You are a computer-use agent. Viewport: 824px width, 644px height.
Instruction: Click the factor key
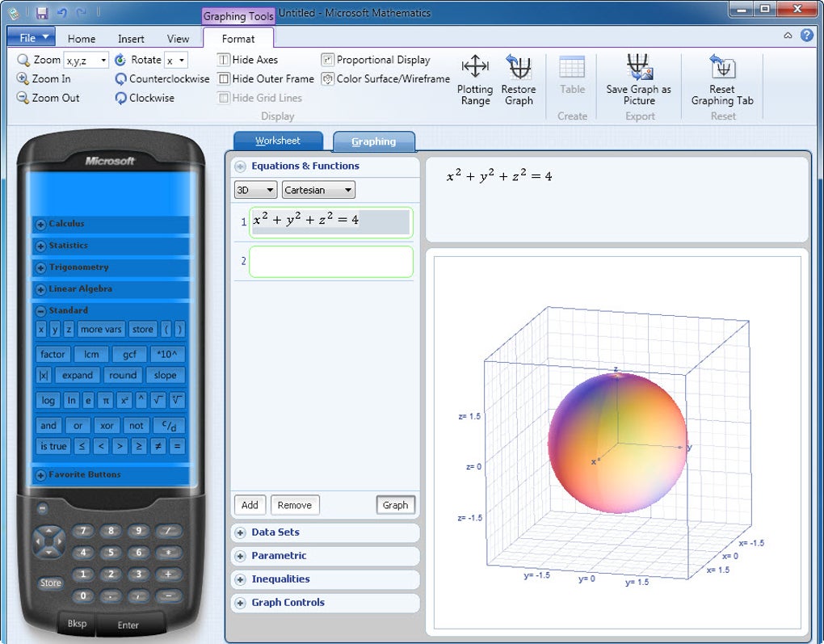(53, 355)
